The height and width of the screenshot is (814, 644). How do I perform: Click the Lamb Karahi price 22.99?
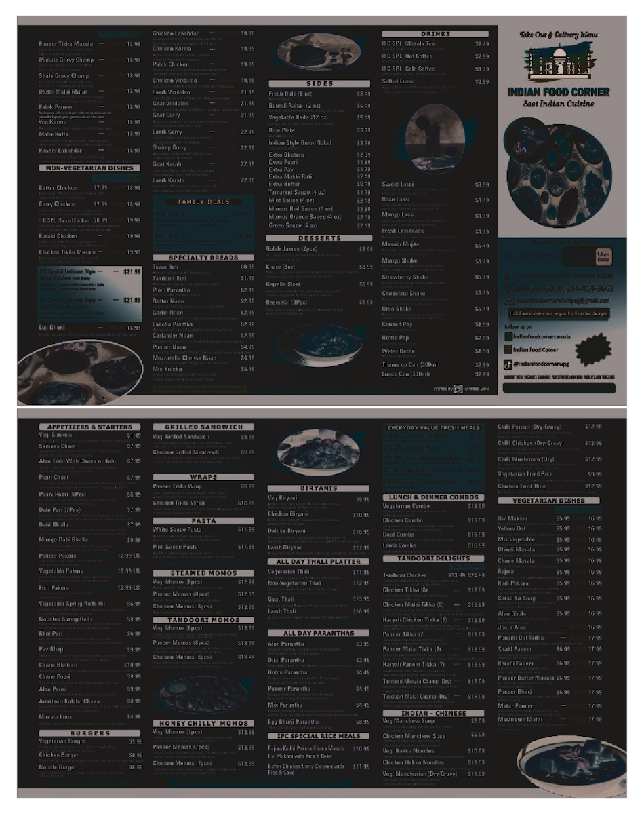[x=247, y=180]
